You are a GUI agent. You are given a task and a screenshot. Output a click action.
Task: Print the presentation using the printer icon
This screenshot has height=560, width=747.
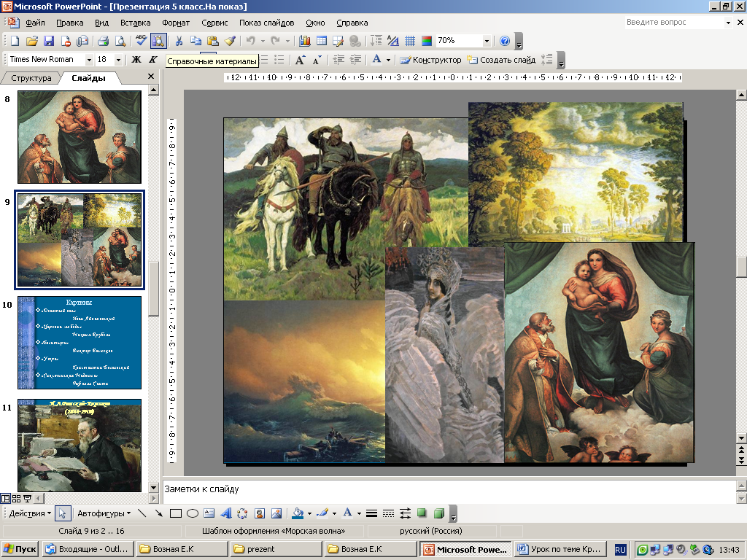pyautogui.click(x=104, y=41)
